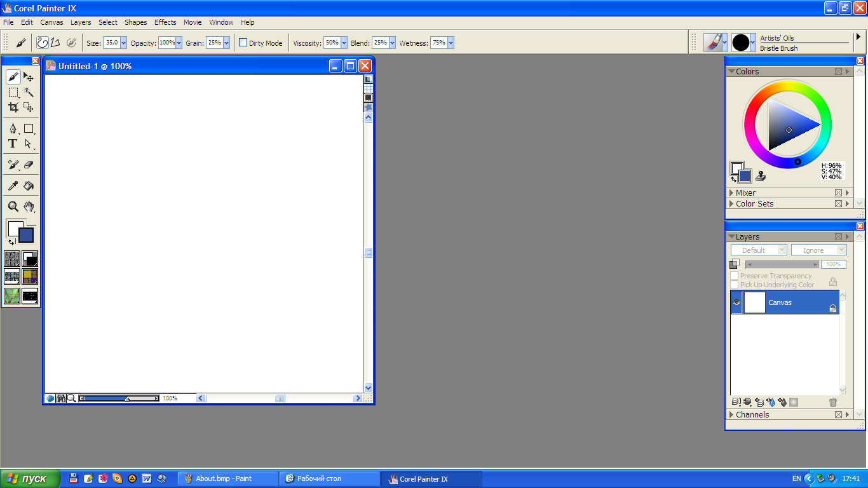This screenshot has width=868, height=488.
Task: Switch to About.bmp - Paint in taskbar
Action: click(x=224, y=478)
